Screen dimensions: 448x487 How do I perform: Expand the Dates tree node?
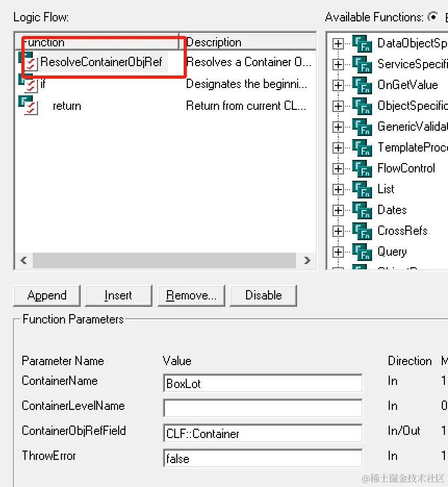[x=338, y=210]
